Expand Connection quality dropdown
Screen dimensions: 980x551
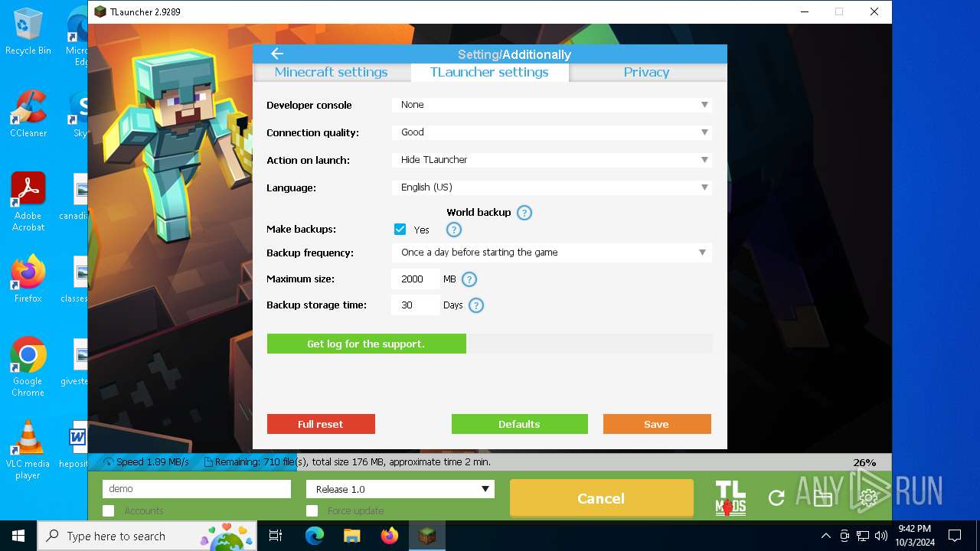tap(552, 132)
